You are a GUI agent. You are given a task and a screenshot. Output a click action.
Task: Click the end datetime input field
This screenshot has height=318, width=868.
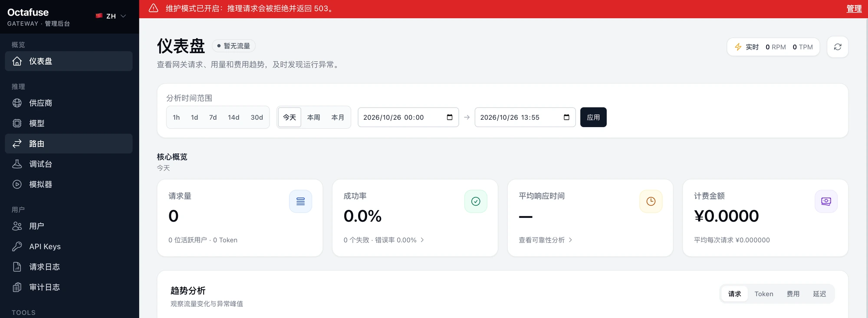click(x=525, y=117)
